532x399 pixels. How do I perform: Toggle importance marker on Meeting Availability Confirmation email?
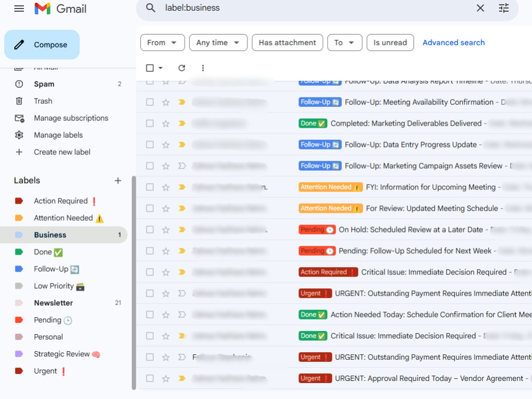[182, 102]
